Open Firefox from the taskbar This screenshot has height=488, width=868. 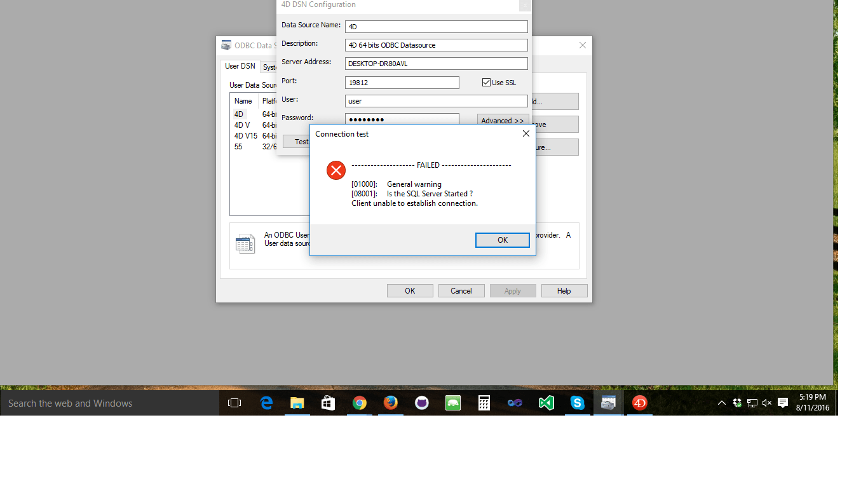(x=391, y=403)
